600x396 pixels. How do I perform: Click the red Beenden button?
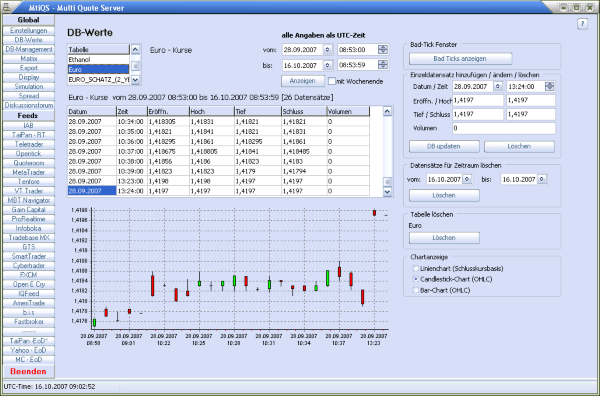[29, 371]
